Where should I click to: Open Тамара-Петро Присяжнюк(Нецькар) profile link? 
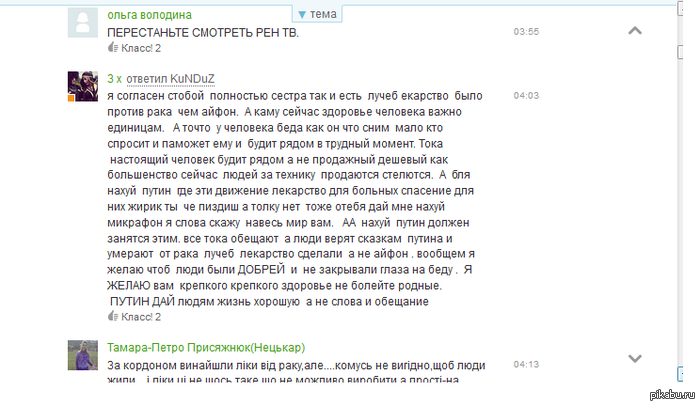[x=206, y=347]
